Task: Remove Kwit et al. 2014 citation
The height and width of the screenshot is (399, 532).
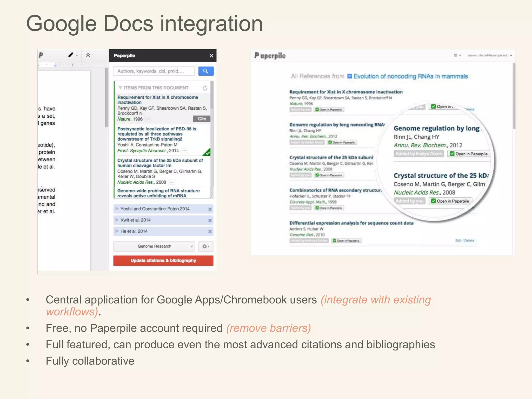Action: [210, 220]
